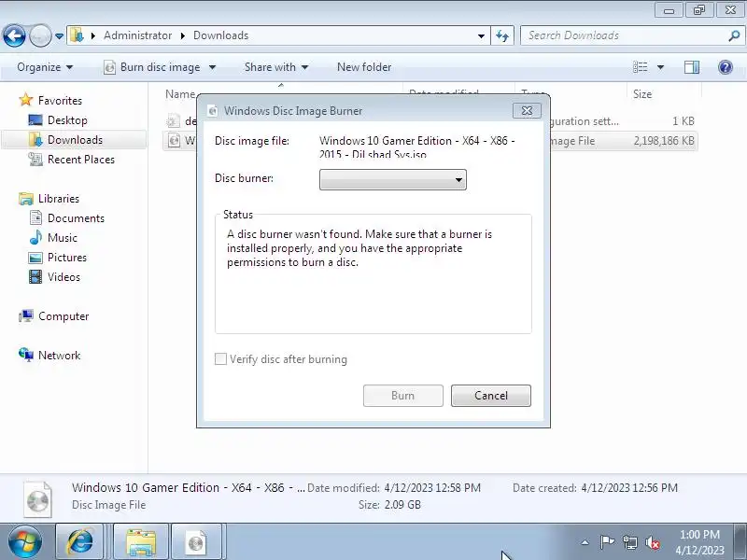Click the Burn button in the dialog
Viewport: 747px width, 560px height.
tap(403, 396)
